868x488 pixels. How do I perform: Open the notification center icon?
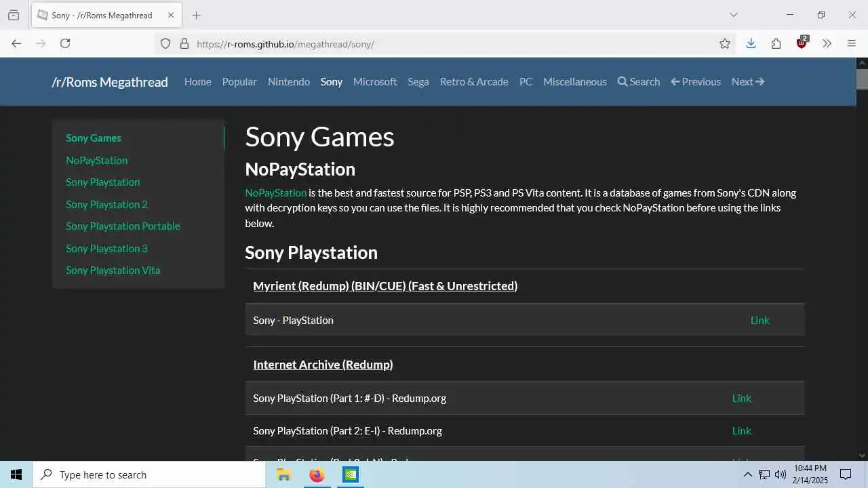pyautogui.click(x=846, y=474)
